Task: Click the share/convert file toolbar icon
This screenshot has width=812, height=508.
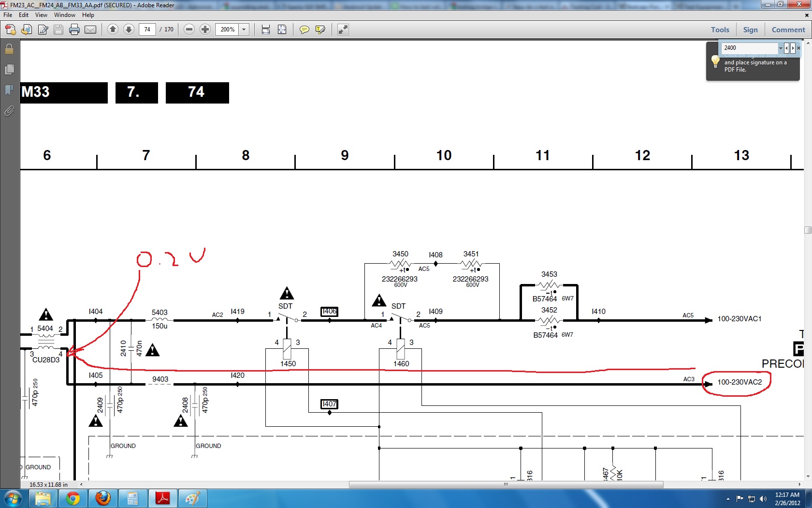Action: [x=27, y=30]
